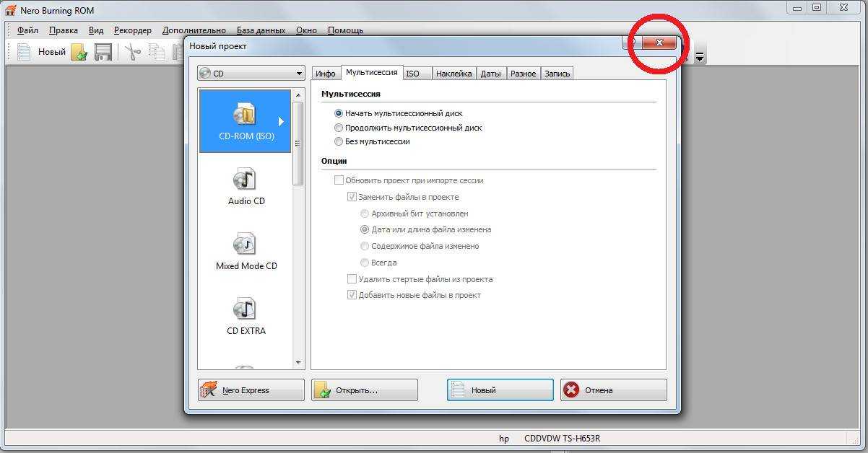Switch to the Запись tab
868x453 pixels.
[x=557, y=74]
